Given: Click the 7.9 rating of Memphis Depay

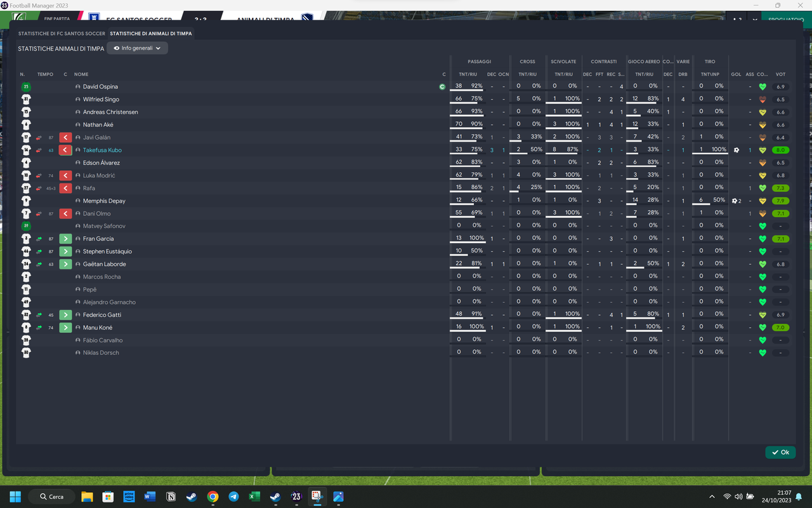Looking at the screenshot, I should (780, 201).
